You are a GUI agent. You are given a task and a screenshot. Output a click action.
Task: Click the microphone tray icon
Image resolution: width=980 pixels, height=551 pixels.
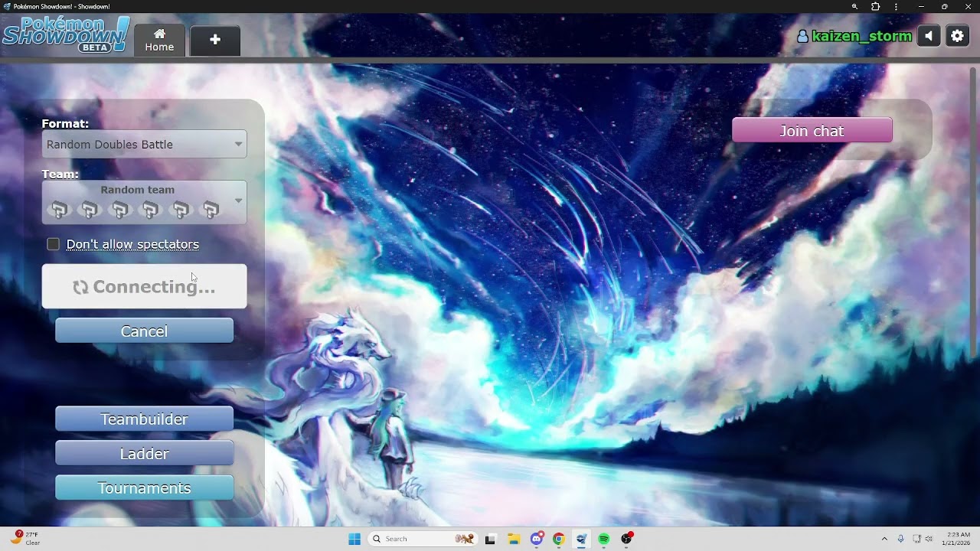click(900, 539)
